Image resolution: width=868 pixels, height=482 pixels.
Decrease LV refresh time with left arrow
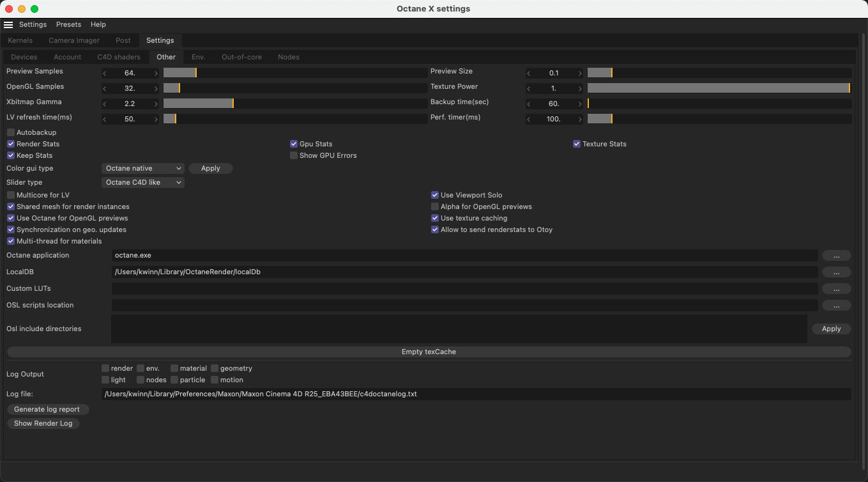tap(105, 120)
